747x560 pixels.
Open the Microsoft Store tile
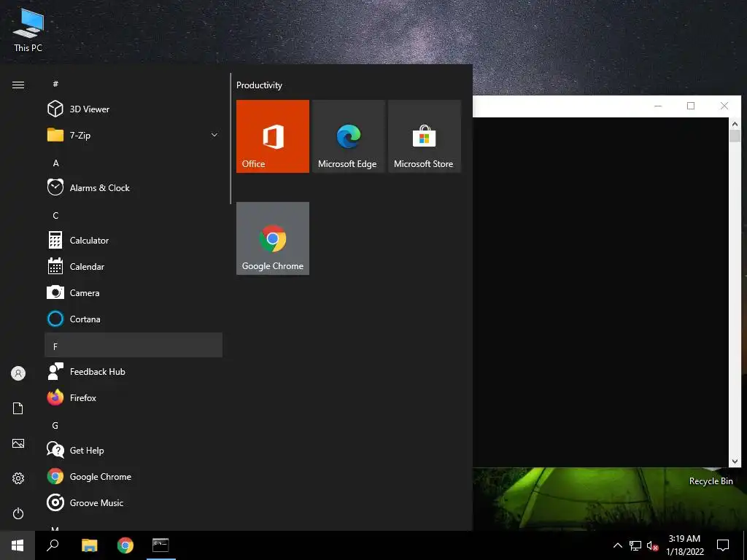click(x=425, y=136)
